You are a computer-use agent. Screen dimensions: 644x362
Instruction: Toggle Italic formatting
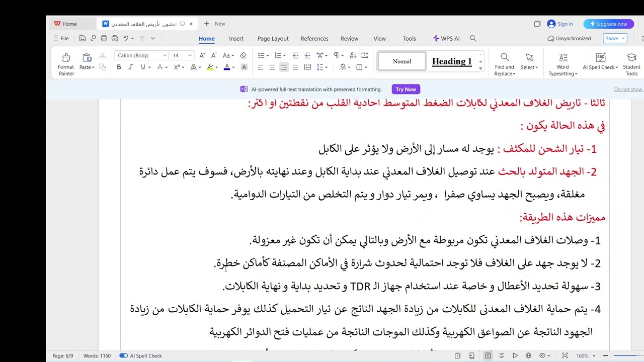click(x=130, y=67)
